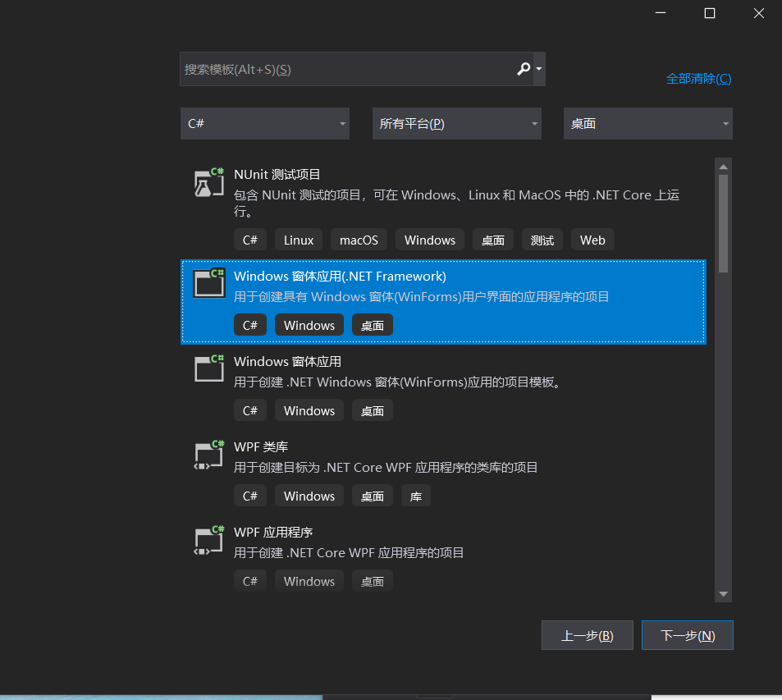This screenshot has width=782, height=700.
Task: Click 全部清除 to clear all filters
Action: click(x=698, y=78)
